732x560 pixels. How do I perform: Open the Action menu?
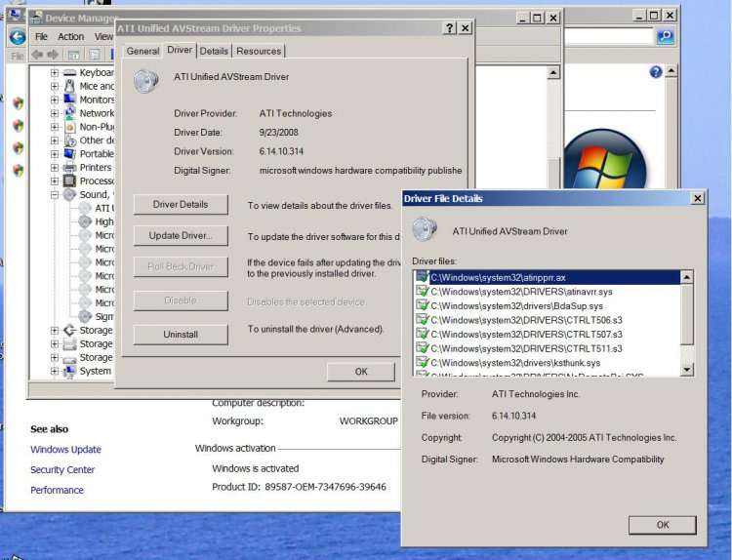71,36
